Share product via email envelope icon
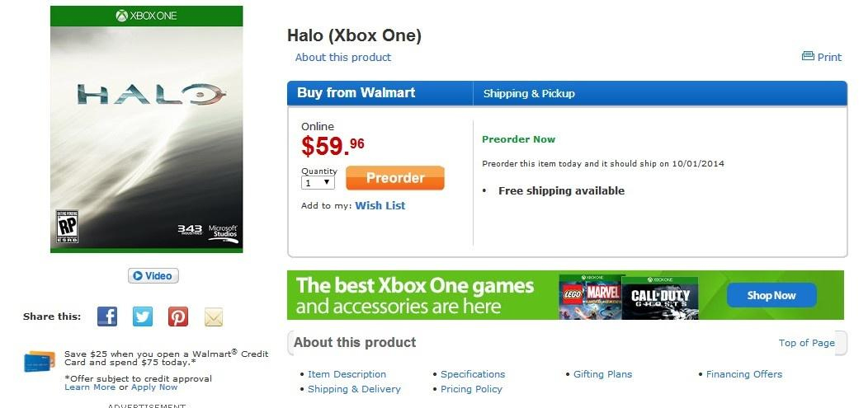This screenshot has height=408, width=868. click(214, 317)
